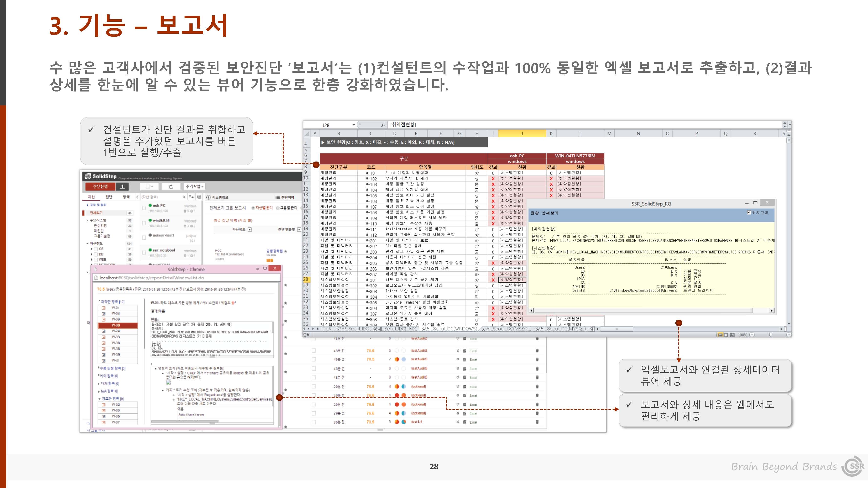Select W-01 in the vulnerable items list
This screenshot has width=868, height=488.
click(118, 308)
